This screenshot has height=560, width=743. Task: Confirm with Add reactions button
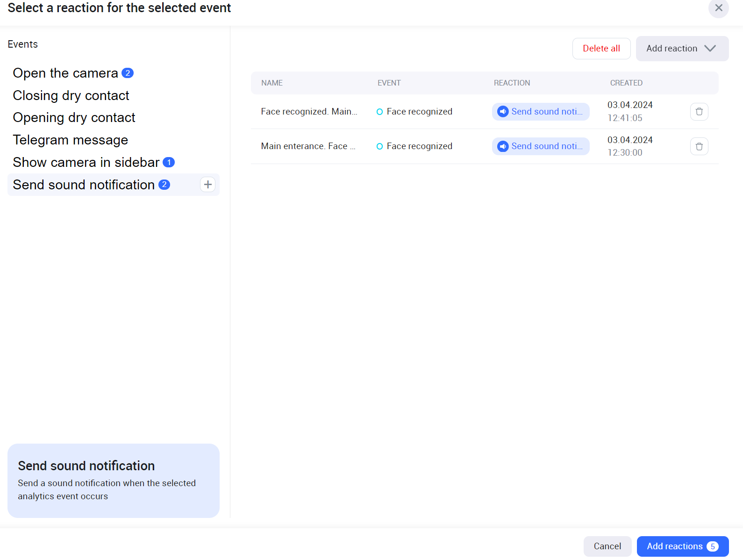click(x=682, y=546)
